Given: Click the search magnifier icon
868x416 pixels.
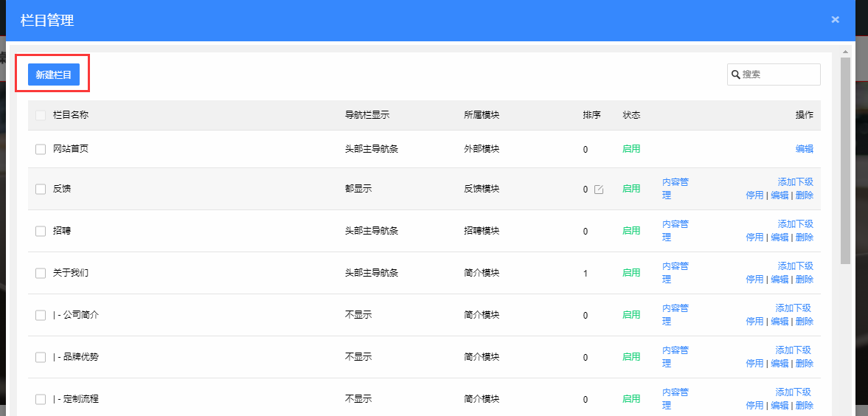Looking at the screenshot, I should [x=736, y=74].
